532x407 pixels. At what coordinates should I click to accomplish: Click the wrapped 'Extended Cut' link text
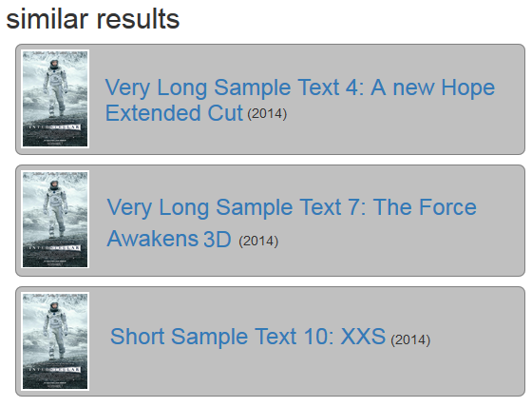(174, 113)
